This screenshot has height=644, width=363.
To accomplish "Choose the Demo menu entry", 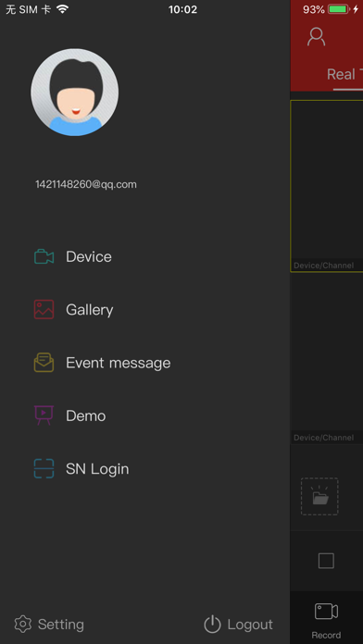I will (86, 415).
